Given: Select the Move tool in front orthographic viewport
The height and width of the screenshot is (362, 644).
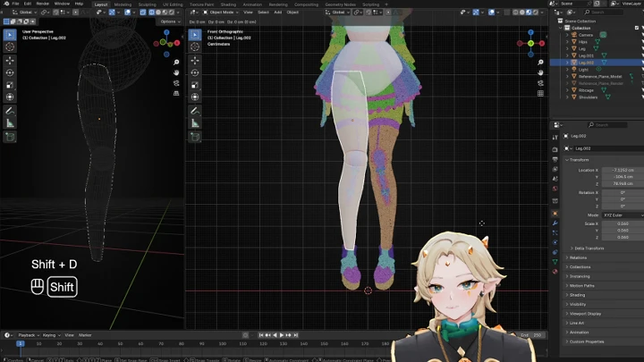Looking at the screenshot, I should pyautogui.click(x=195, y=61).
